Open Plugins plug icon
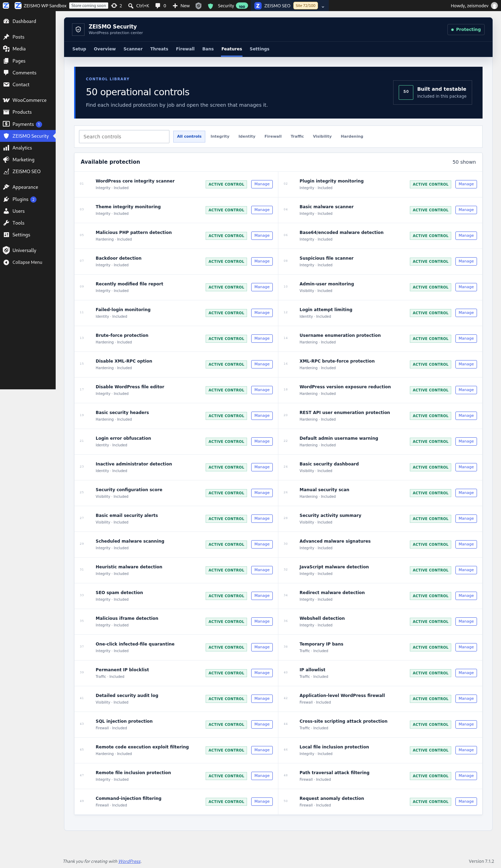Image resolution: width=501 pixels, height=868 pixels. click(x=6, y=199)
